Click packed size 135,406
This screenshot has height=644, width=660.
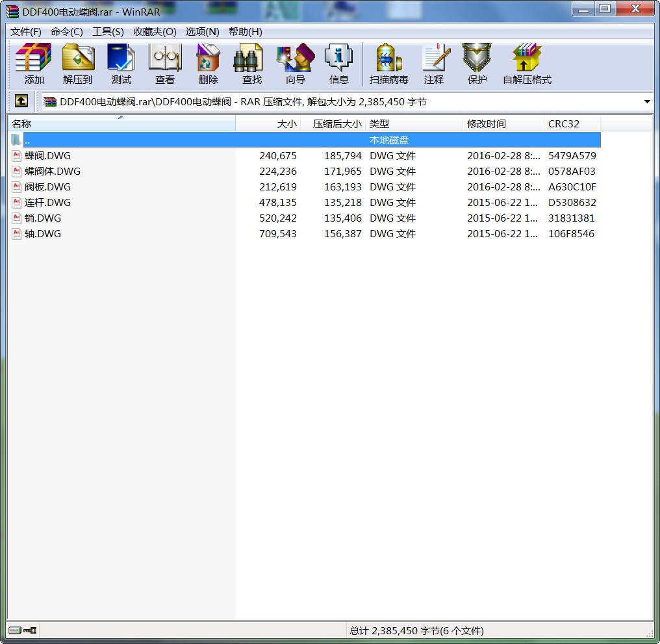342,218
